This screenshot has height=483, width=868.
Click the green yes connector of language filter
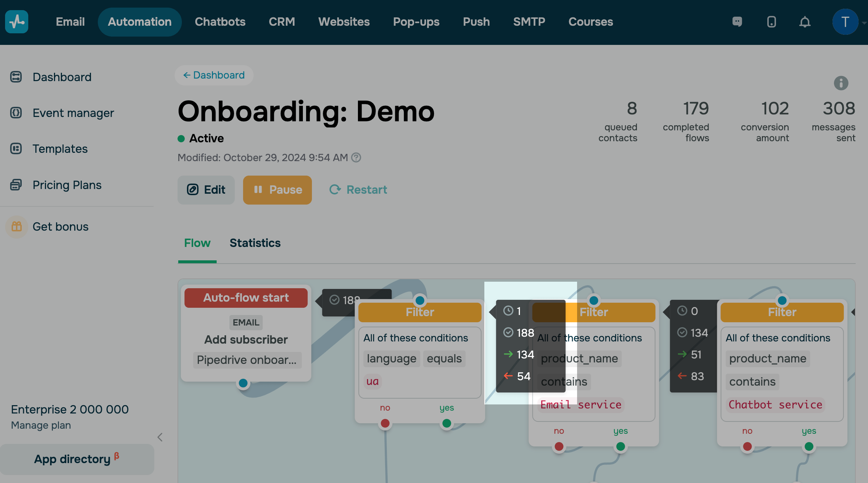[446, 423]
